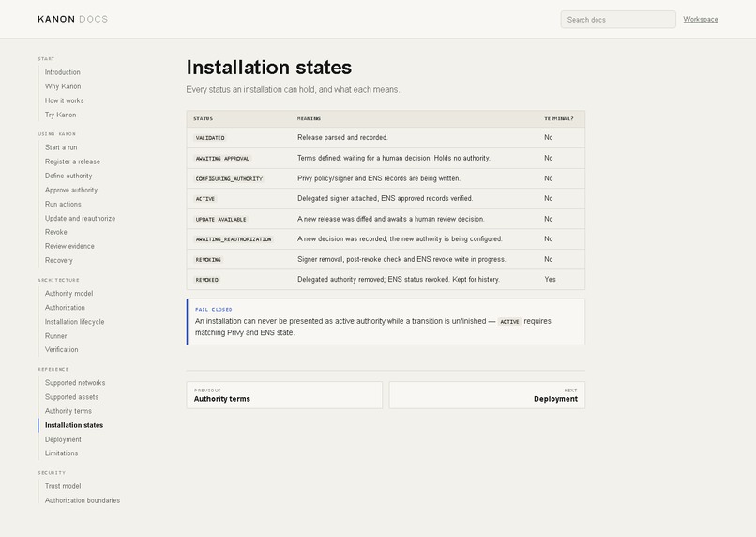Go to Authority terms in sidebar

click(68, 411)
